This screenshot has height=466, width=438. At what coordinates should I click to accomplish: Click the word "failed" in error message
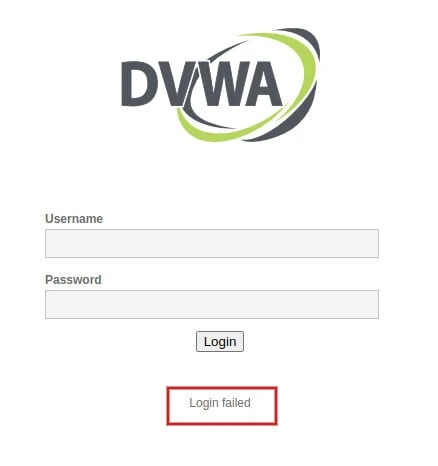236,403
